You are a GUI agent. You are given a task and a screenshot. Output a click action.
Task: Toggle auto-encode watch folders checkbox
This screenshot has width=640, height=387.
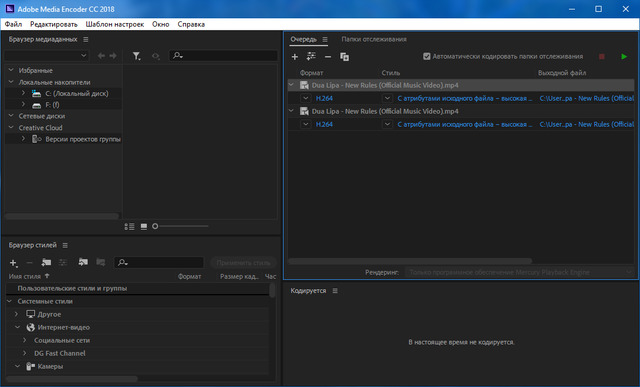click(427, 56)
